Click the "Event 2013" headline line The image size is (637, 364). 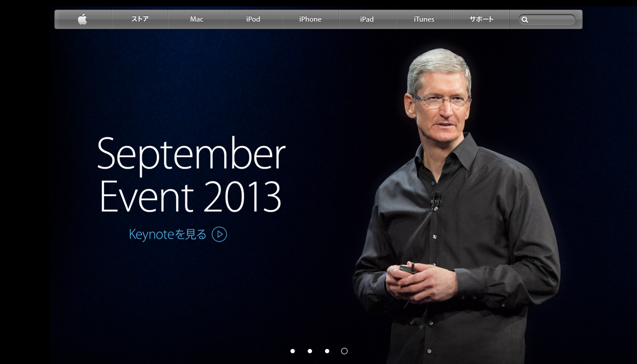click(x=190, y=197)
